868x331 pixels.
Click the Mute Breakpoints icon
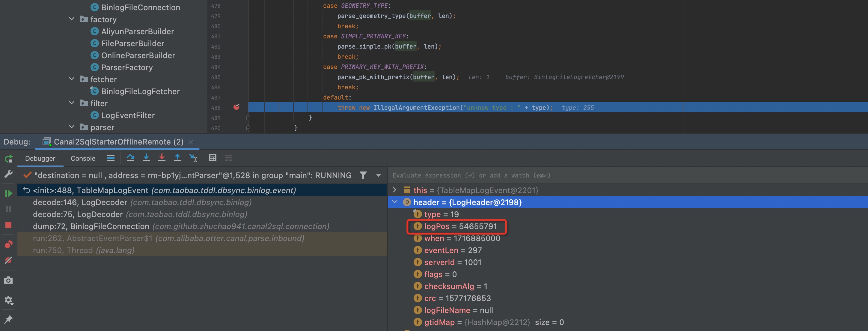8,260
